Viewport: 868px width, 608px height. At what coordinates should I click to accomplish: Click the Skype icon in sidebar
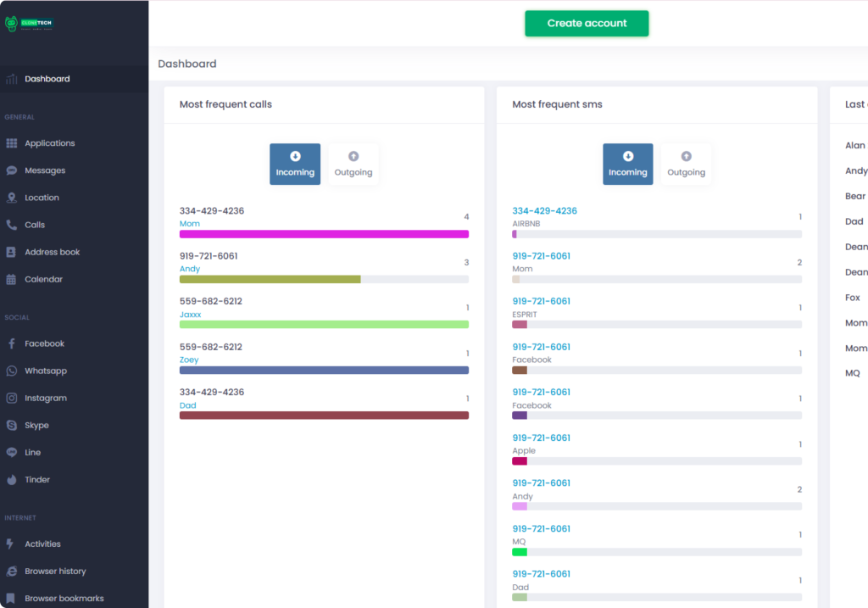(x=11, y=425)
